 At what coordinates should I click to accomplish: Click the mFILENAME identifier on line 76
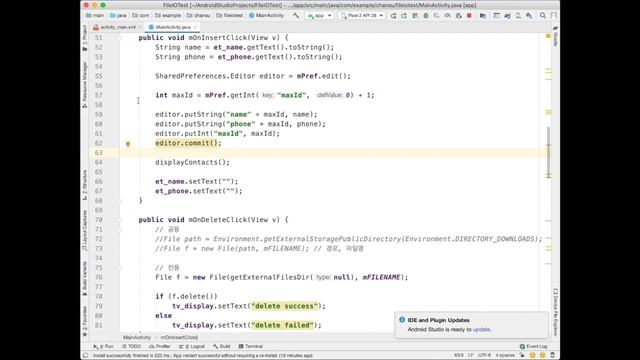pyautogui.click(x=381, y=278)
